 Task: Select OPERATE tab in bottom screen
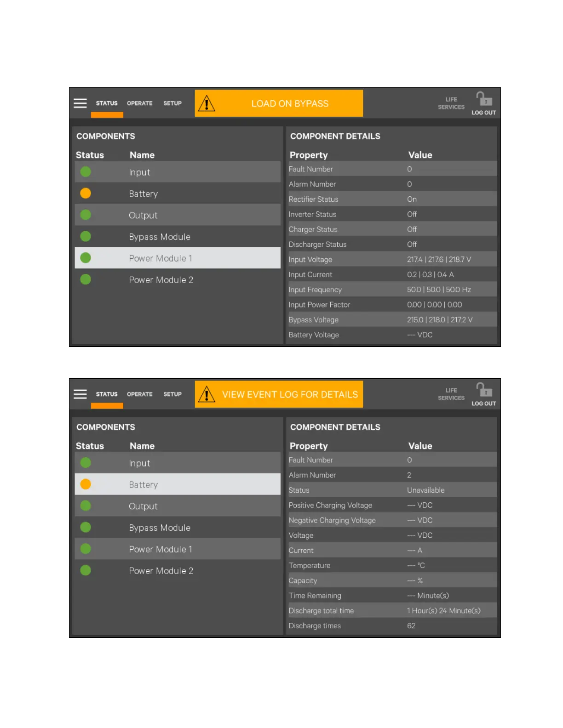point(140,394)
